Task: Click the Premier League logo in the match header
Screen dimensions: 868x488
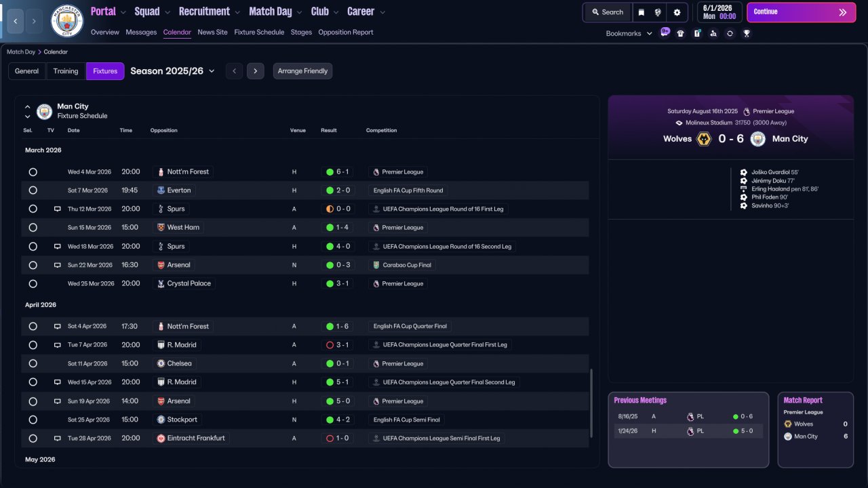Action: point(747,111)
